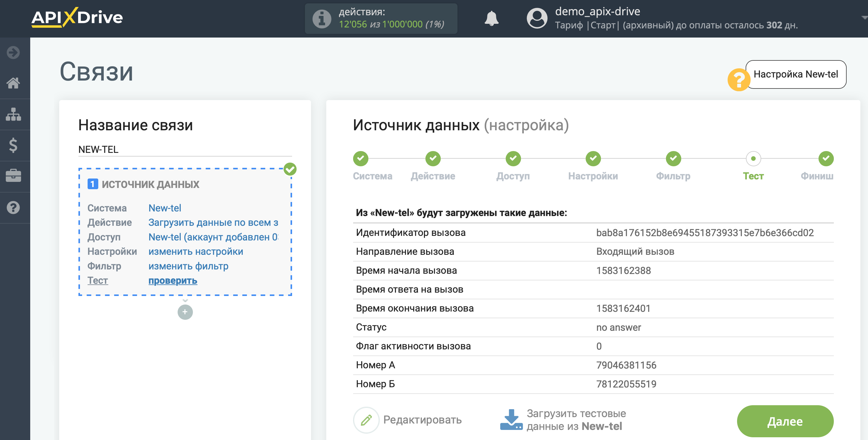The width and height of the screenshot is (868, 440).
Task: Open help via sidebar question icon
Action: 13,207
